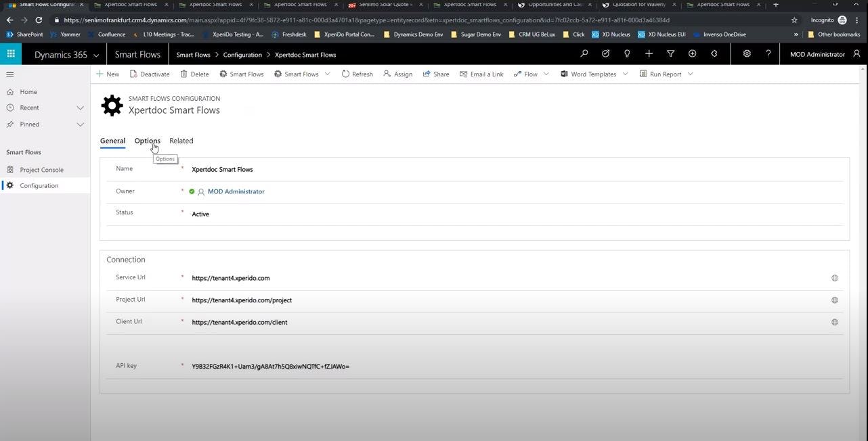Reload the page with browser refresh

(39, 20)
